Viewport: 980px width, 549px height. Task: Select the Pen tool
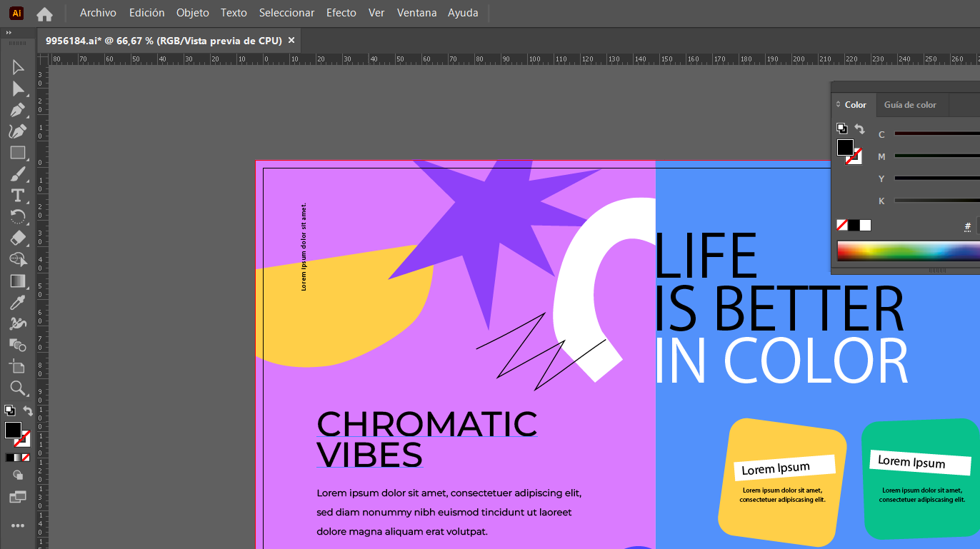click(18, 110)
